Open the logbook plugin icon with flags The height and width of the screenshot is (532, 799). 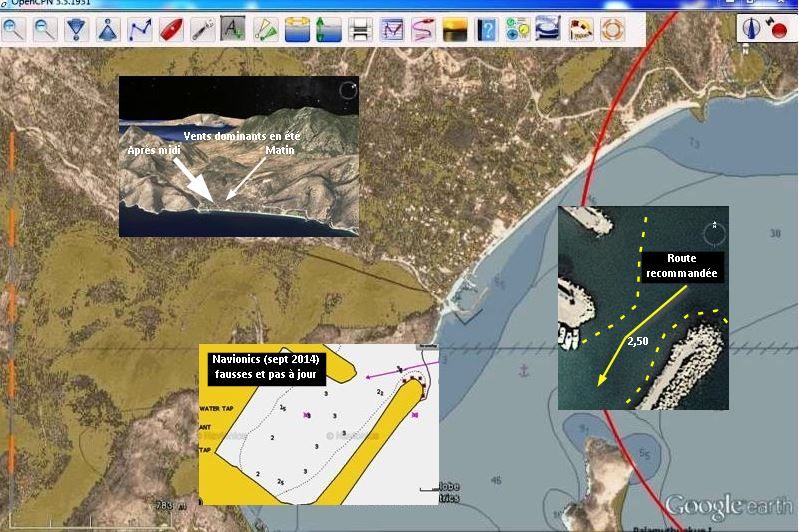[581, 30]
